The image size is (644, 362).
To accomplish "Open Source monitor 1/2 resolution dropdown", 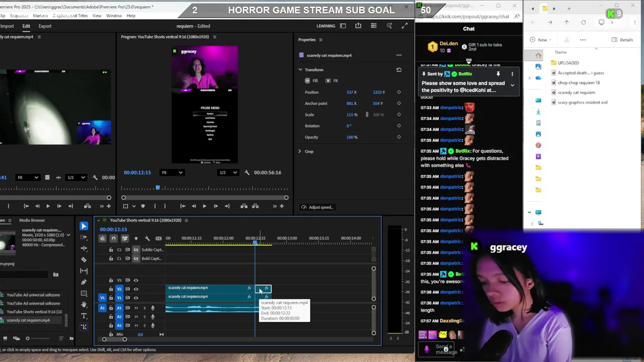I will (x=77, y=177).
